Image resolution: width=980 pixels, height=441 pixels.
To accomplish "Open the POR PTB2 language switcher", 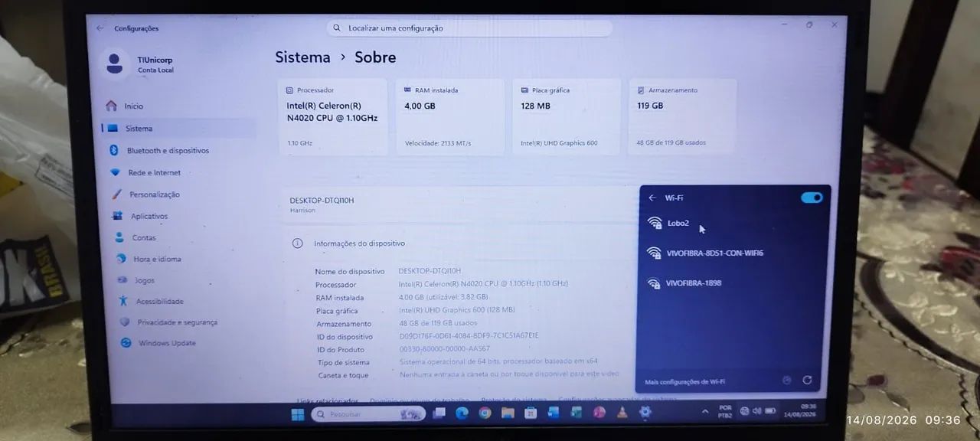I will [x=725, y=411].
